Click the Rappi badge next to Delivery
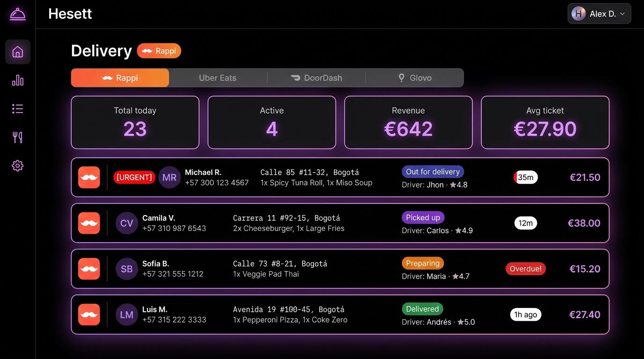 pyautogui.click(x=159, y=51)
